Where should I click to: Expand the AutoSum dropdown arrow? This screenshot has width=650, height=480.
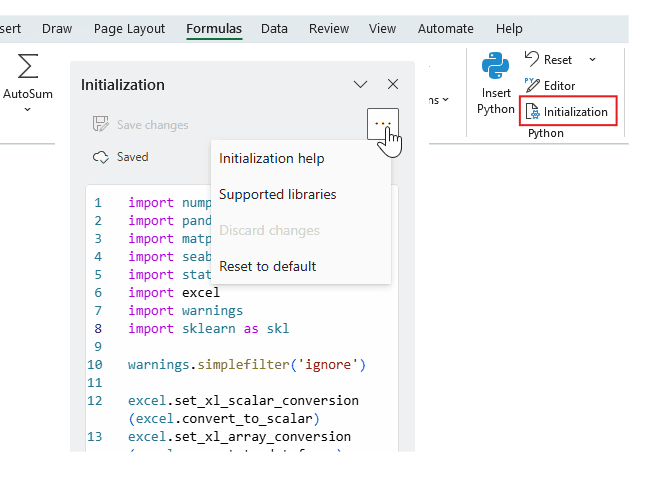[x=27, y=110]
